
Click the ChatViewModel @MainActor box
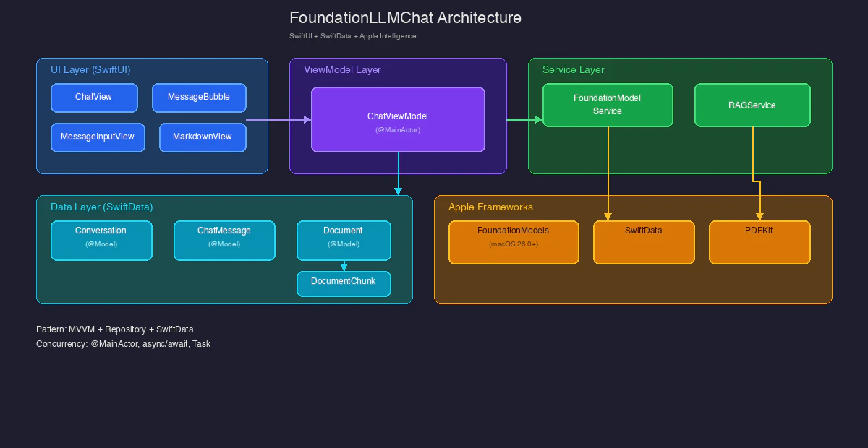398,119
